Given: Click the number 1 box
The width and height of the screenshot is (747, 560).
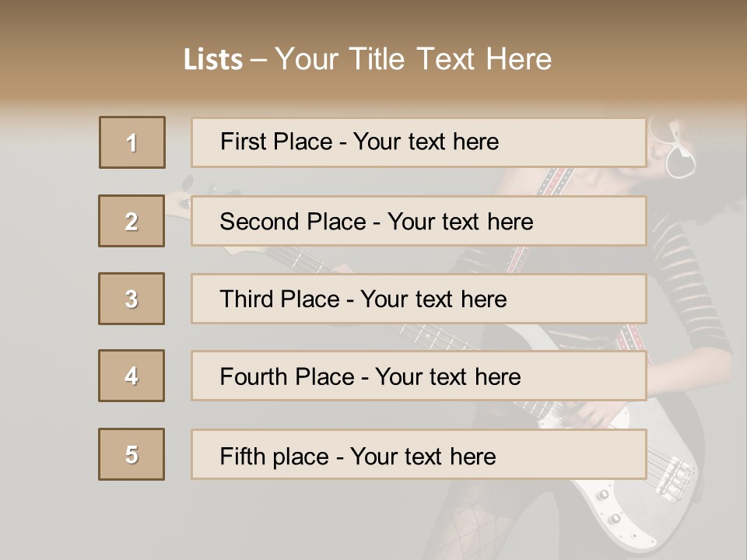Looking at the screenshot, I should pyautogui.click(x=132, y=142).
